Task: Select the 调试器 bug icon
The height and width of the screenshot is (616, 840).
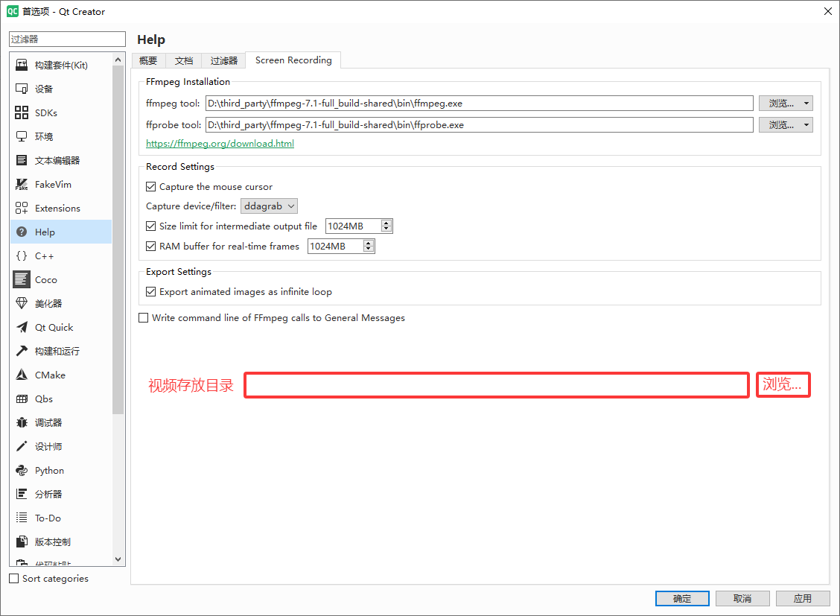Action: pos(22,423)
